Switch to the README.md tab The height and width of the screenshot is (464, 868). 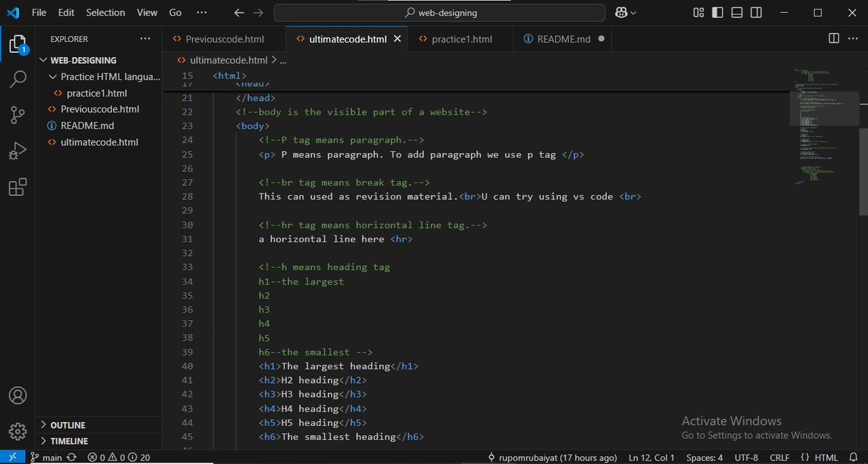pos(563,39)
